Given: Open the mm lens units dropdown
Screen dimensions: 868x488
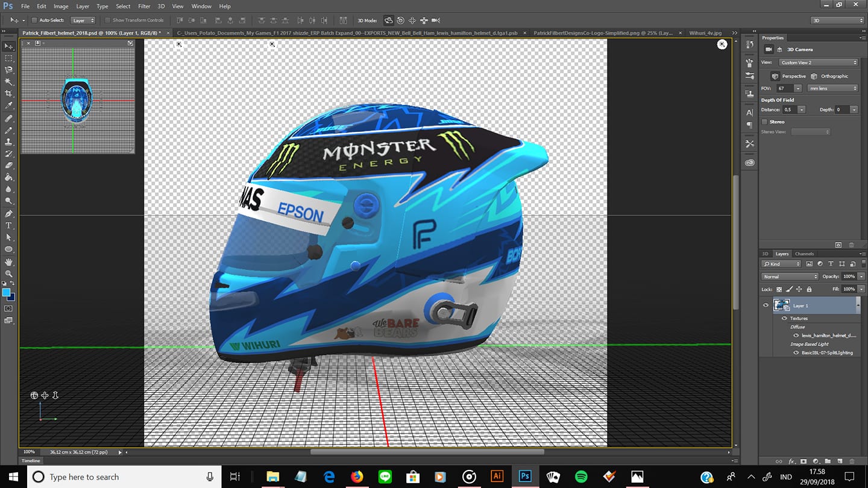Looking at the screenshot, I should (x=832, y=89).
